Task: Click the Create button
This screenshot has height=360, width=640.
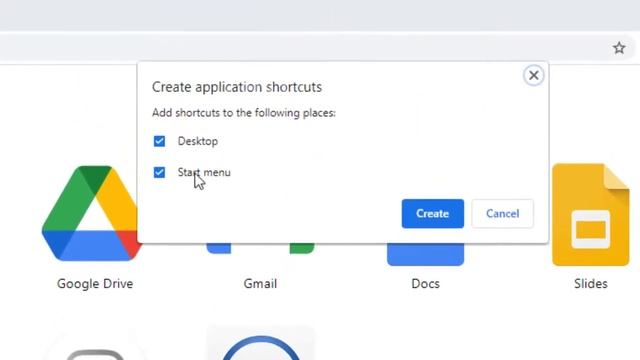Action: pos(433,213)
